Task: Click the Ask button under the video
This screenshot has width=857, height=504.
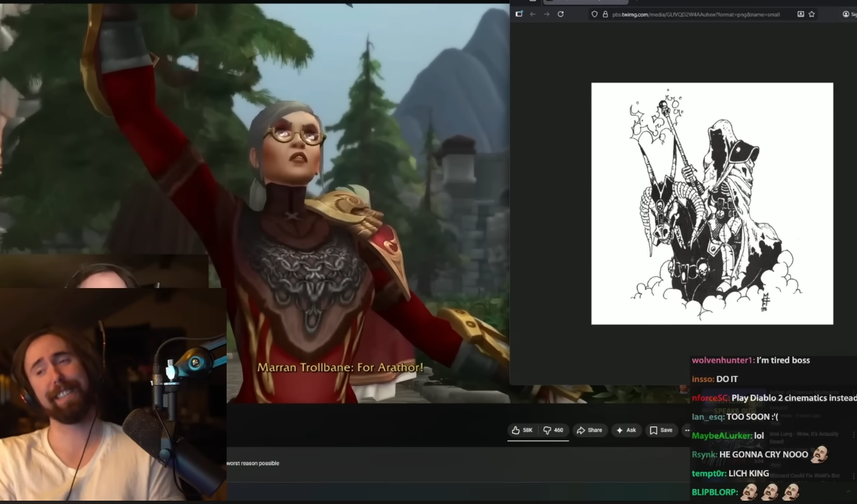Action: click(626, 430)
